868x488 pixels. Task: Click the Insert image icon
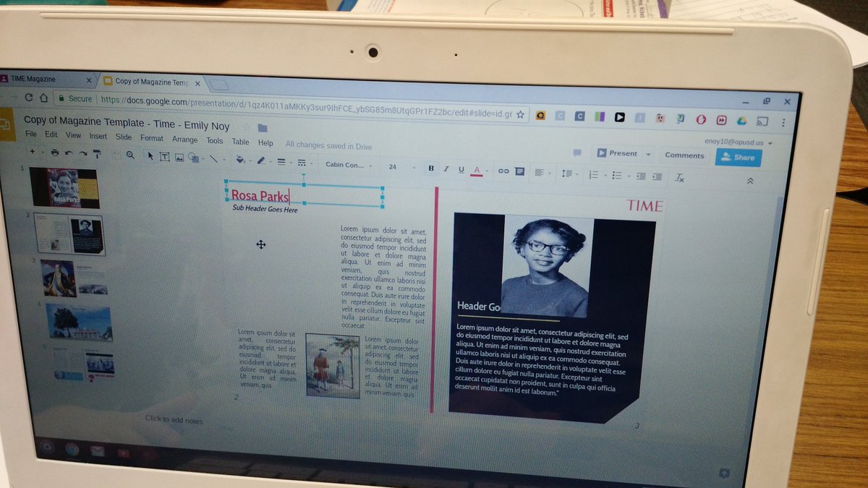pos(179,158)
